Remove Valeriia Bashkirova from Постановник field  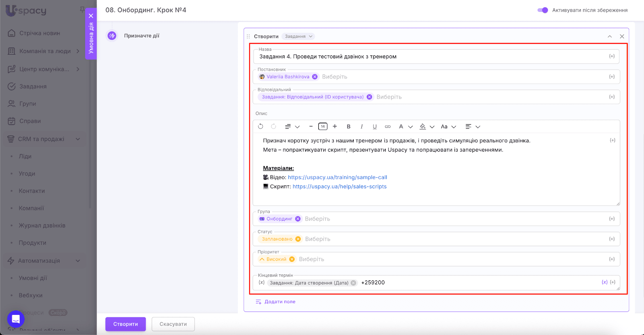(x=315, y=77)
